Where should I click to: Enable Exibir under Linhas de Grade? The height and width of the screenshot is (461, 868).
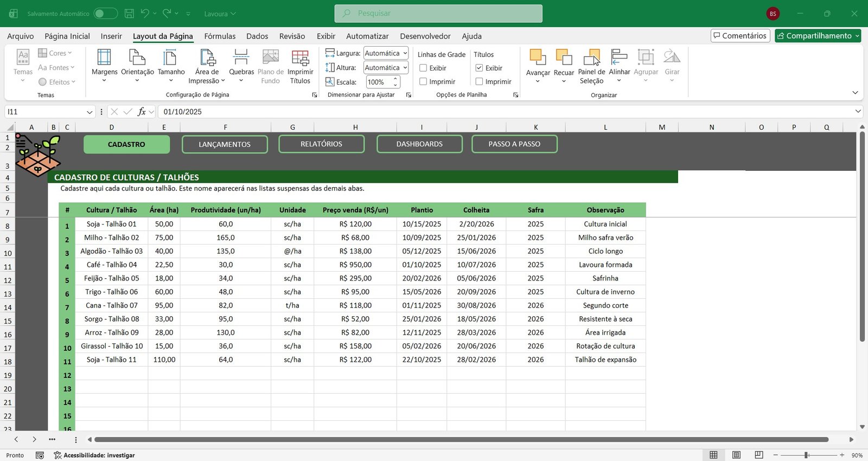click(423, 68)
